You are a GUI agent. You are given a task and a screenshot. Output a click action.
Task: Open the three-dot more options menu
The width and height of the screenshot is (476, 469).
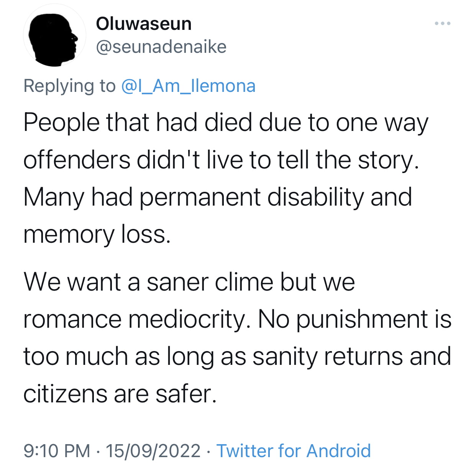[443, 24]
